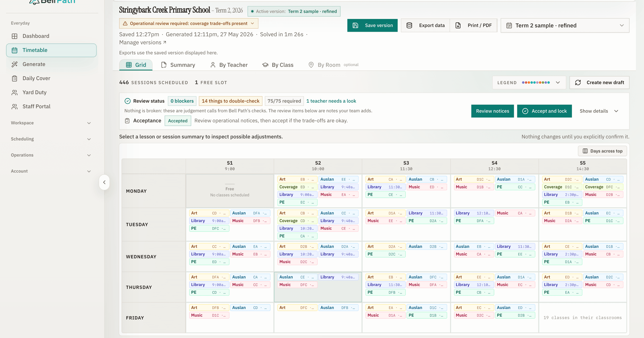This screenshot has height=338, width=644.
Task: Click the 0 blockers badge
Action: (182, 101)
